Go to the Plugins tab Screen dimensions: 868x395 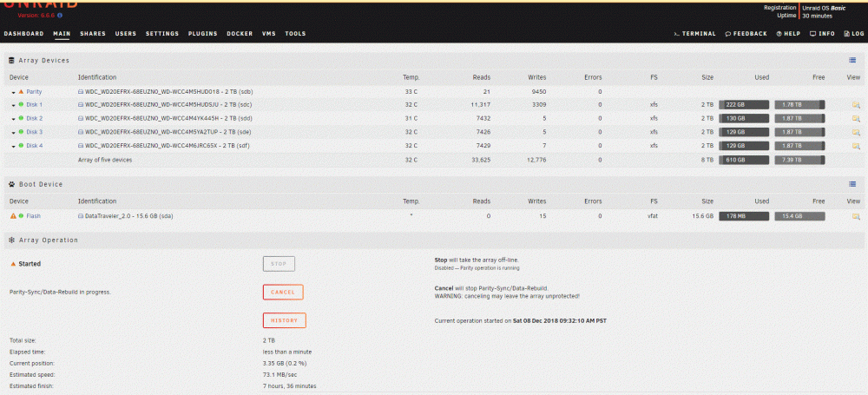click(202, 34)
